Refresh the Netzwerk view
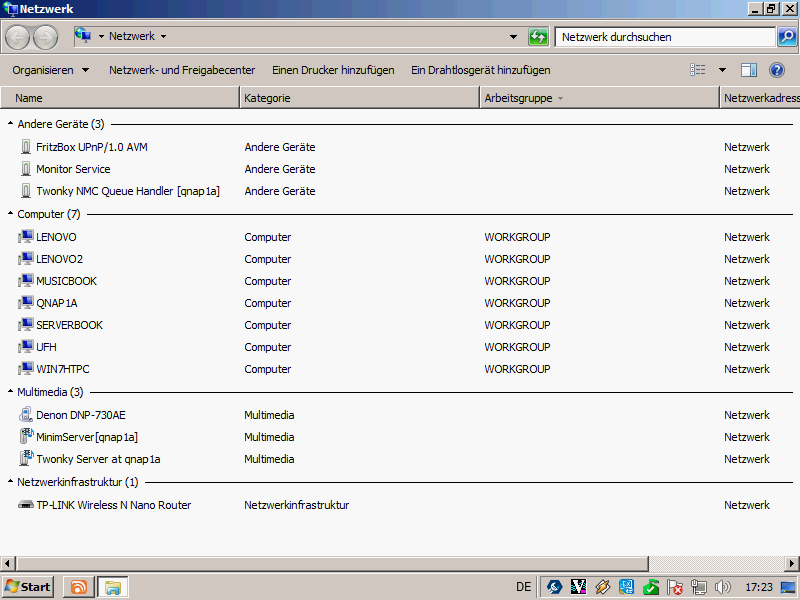The image size is (800, 600). pyautogui.click(x=538, y=37)
